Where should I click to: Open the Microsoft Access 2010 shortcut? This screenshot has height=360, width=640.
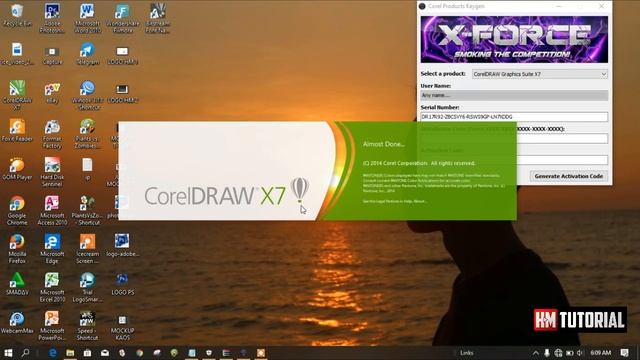(x=52, y=210)
